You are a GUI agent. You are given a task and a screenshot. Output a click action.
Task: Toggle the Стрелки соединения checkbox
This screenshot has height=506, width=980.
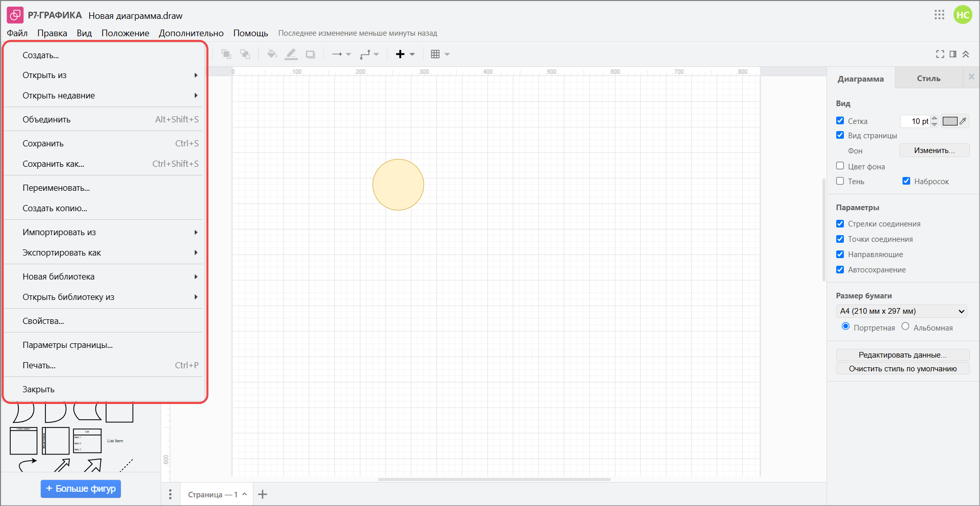(x=840, y=223)
